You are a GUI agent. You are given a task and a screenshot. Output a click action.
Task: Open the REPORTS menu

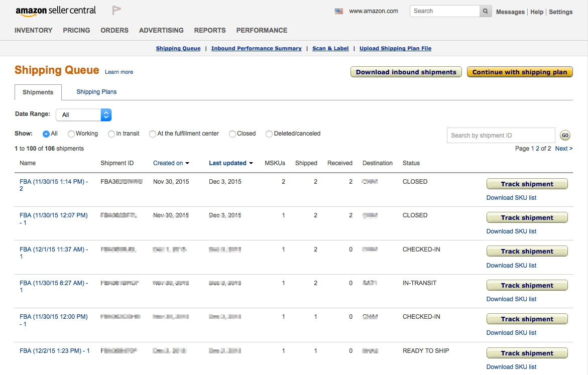click(210, 30)
